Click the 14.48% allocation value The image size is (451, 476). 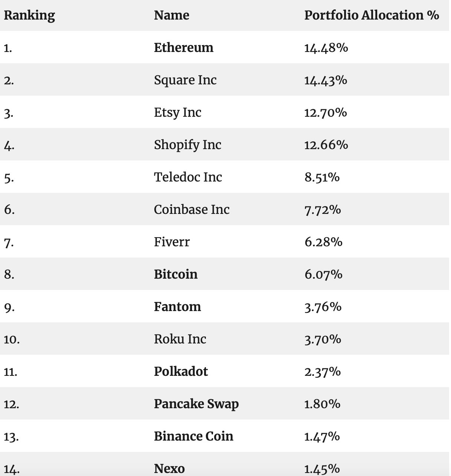click(x=326, y=48)
